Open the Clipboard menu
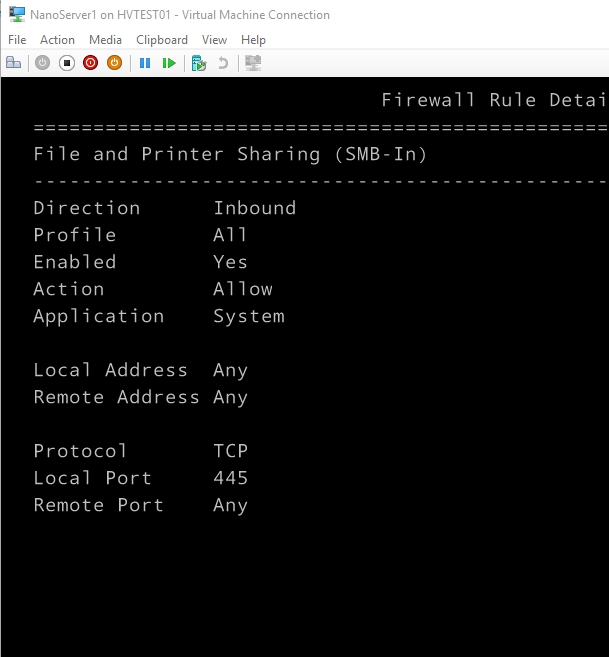This screenshot has height=657, width=609. tap(162, 40)
